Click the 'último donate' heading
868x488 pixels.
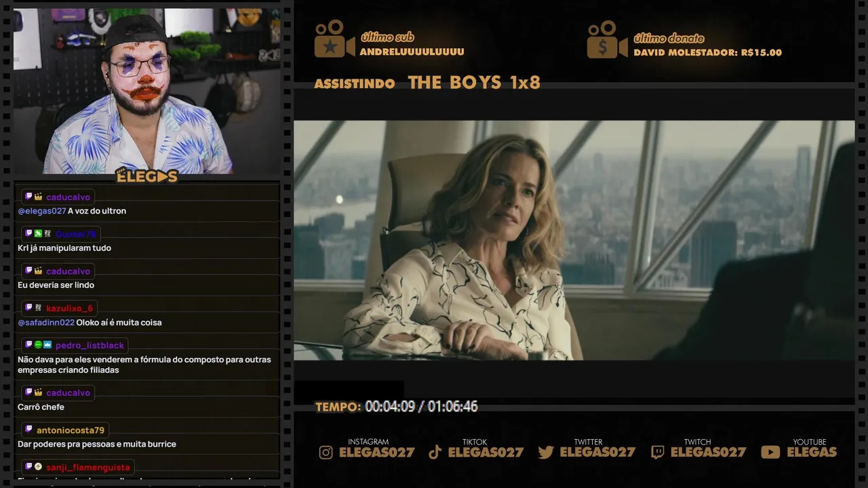pyautogui.click(x=669, y=38)
